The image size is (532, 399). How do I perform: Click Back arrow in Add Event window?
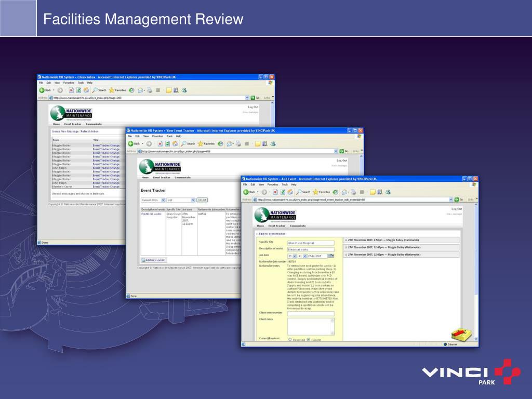click(x=246, y=192)
